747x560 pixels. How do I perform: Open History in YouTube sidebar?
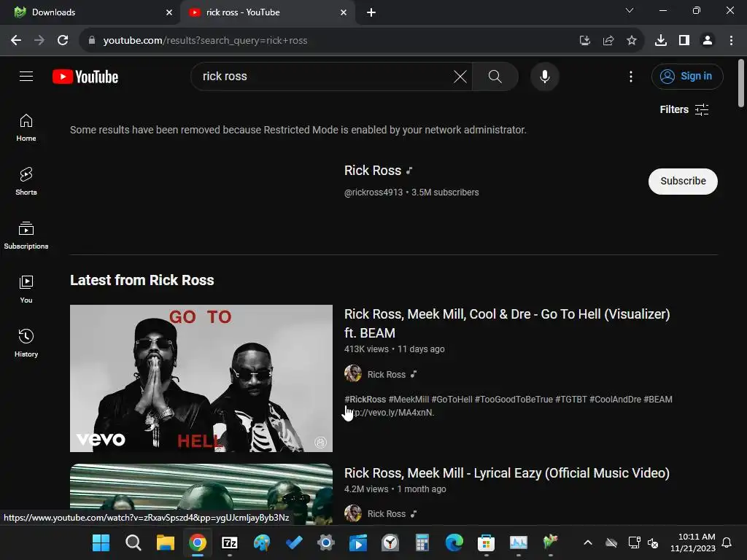click(x=26, y=343)
